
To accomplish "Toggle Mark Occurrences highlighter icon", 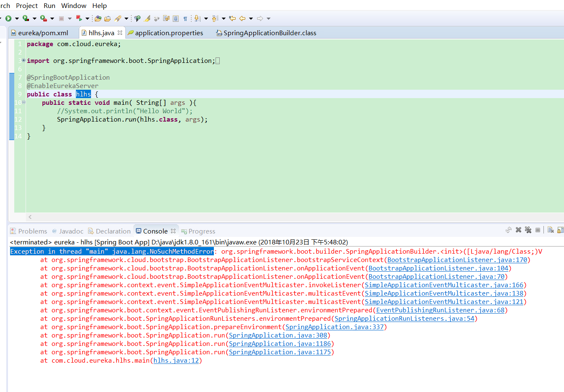I will pos(147,18).
